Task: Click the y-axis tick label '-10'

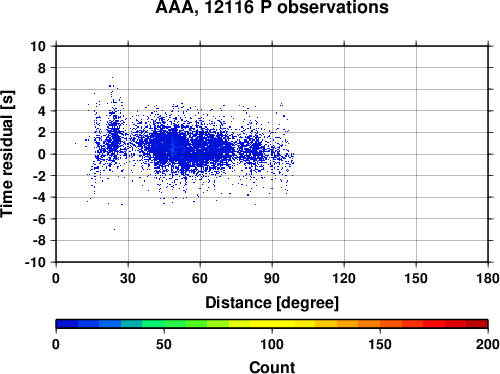Action: tap(35, 263)
